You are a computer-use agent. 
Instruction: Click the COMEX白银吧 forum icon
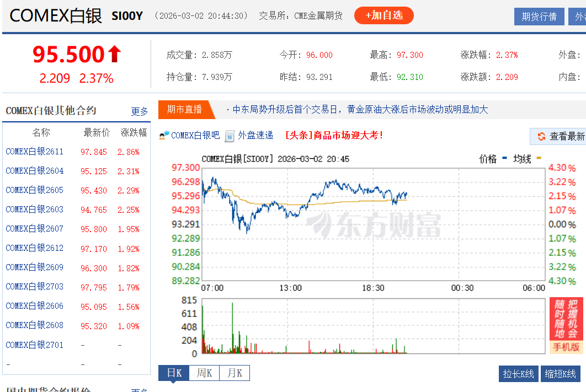[x=164, y=135]
